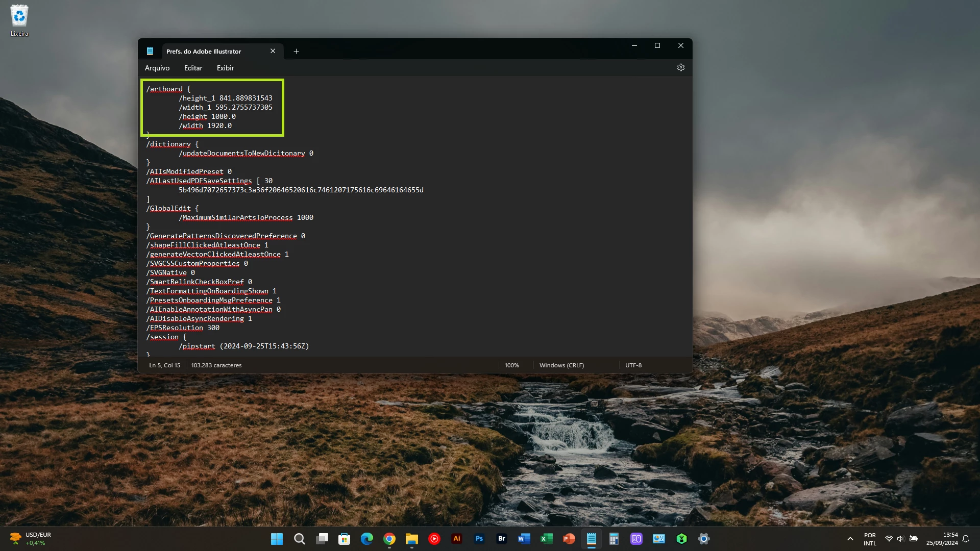Click the Notepad taskbar icon
Image resolution: width=980 pixels, height=551 pixels.
[591, 539]
